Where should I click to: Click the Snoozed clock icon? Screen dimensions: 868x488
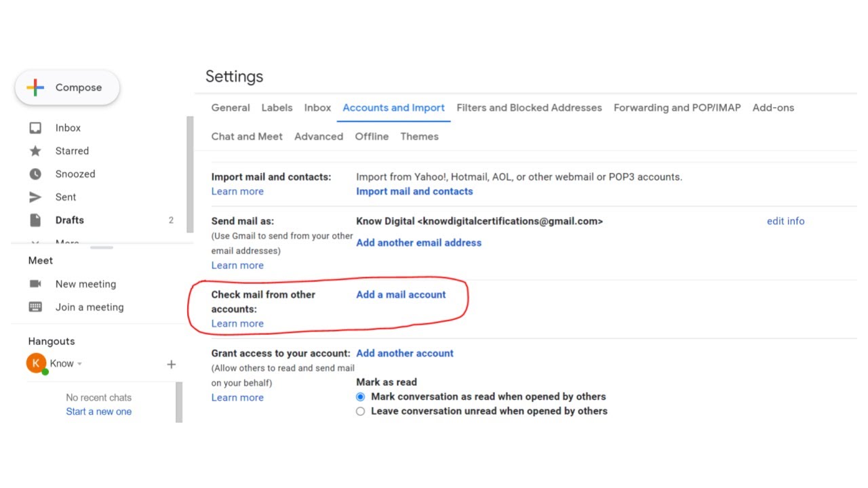(35, 174)
